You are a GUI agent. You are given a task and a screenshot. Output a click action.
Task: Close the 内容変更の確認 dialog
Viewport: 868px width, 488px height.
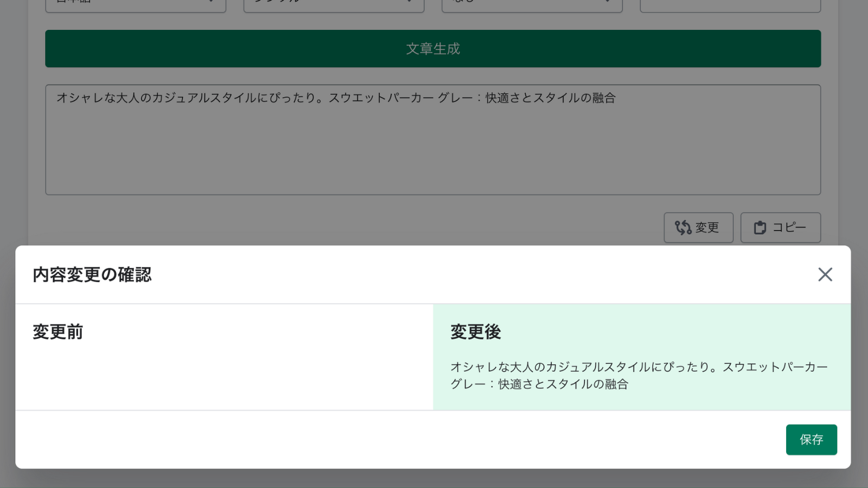[x=825, y=274]
